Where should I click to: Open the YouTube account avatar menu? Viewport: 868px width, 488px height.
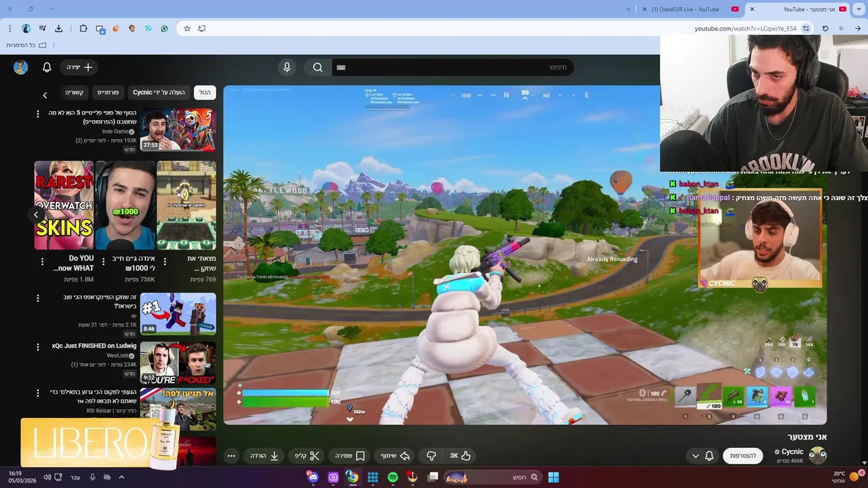click(20, 67)
